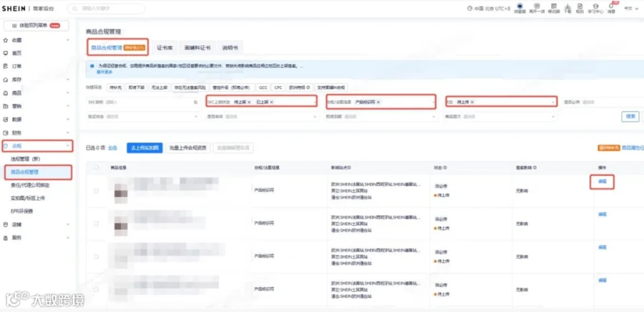The height and width of the screenshot is (312, 644).
Task: Open 营销 marketing via its sidebar icon
Action: (5, 107)
